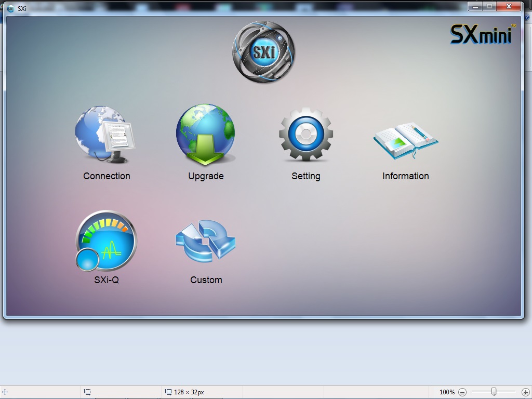Click the SXi title bar app icon
The height and width of the screenshot is (399, 532).
click(10, 8)
